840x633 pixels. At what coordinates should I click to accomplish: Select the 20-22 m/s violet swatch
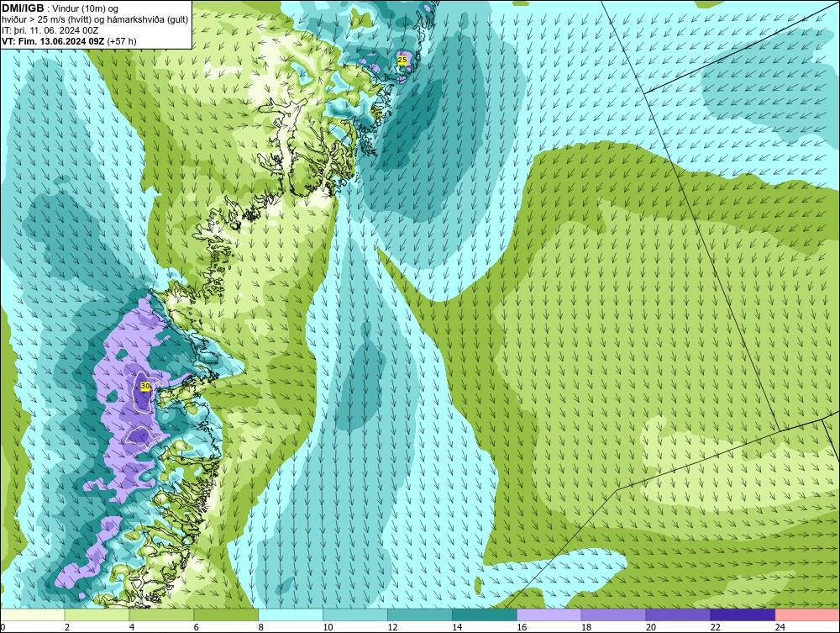tap(678, 615)
